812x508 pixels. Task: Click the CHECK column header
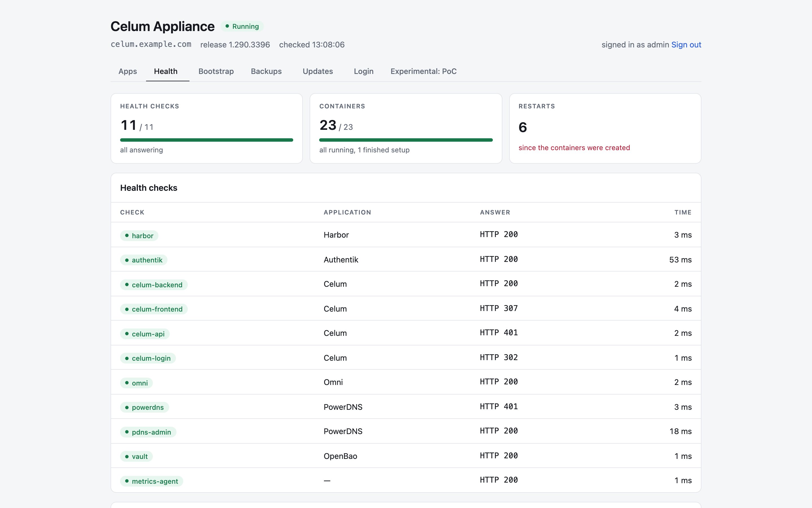tap(132, 212)
